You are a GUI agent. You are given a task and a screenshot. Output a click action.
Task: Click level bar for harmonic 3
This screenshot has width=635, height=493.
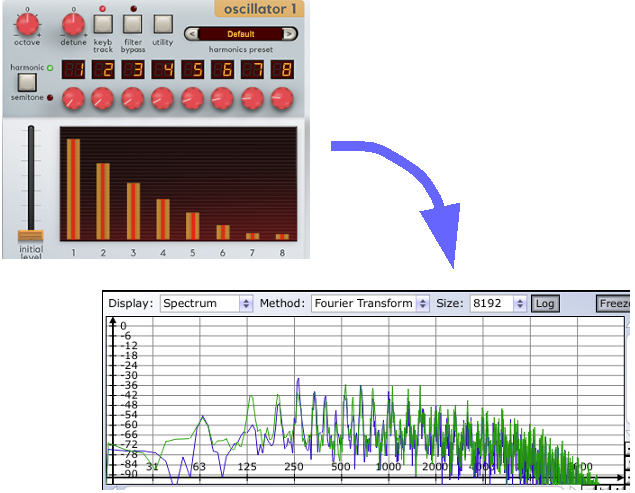coord(133,211)
